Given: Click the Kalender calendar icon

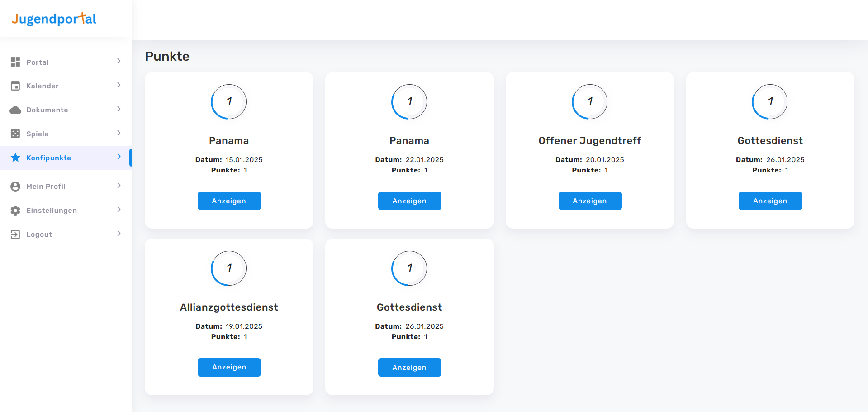Looking at the screenshot, I should (x=15, y=86).
